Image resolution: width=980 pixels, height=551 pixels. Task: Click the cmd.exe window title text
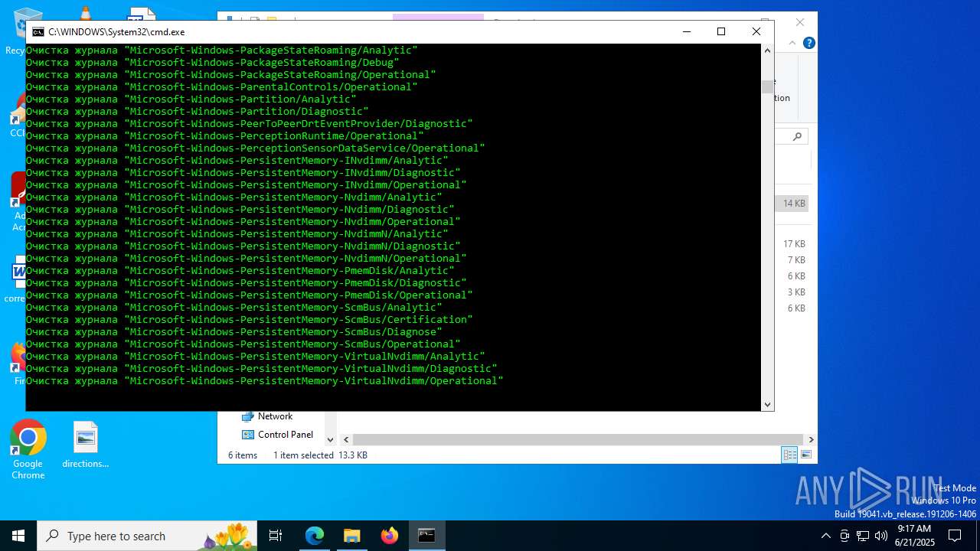[116, 32]
